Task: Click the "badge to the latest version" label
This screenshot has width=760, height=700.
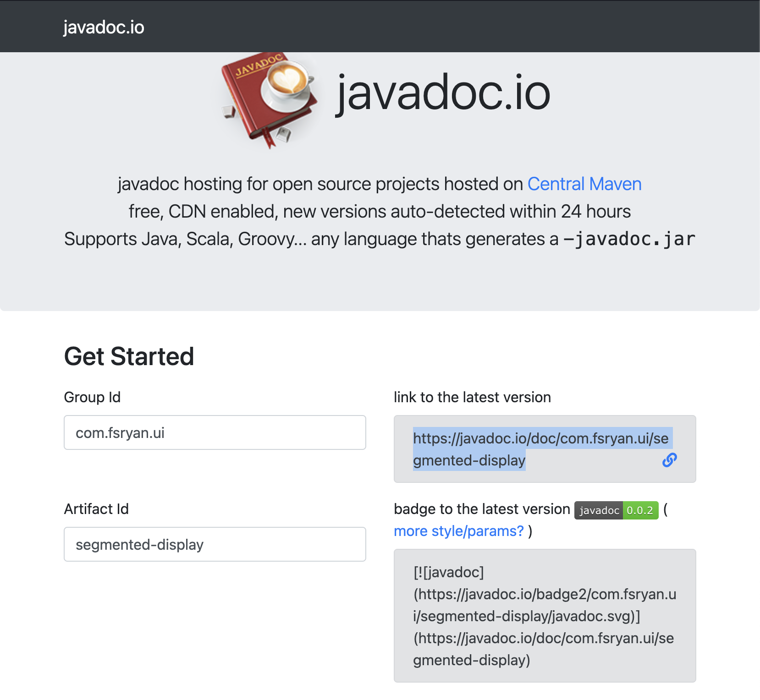Action: coord(482,509)
